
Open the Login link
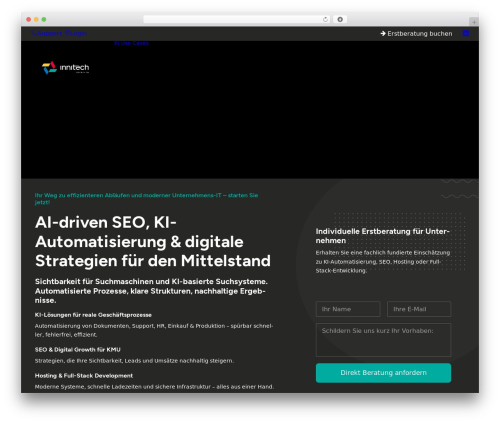pos(76,33)
